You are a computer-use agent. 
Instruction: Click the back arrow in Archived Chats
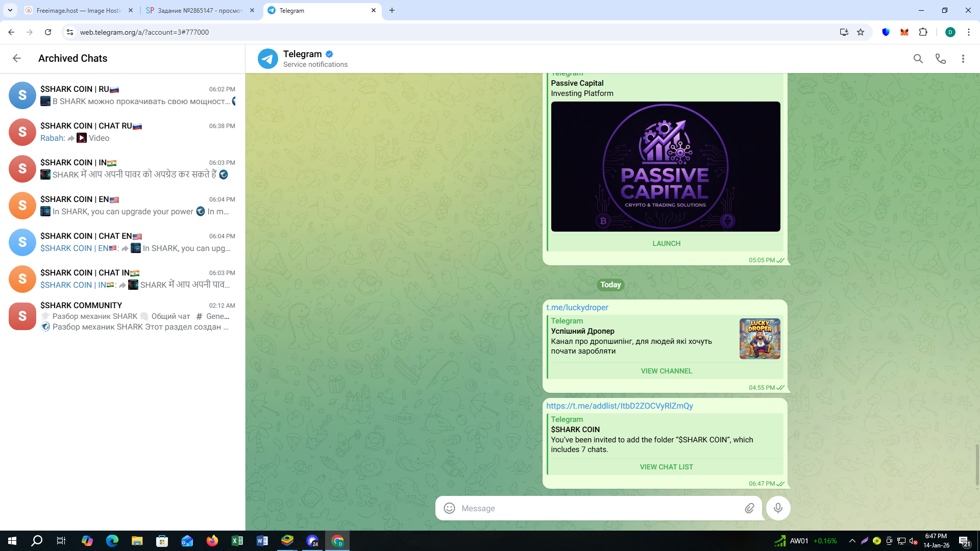click(x=17, y=58)
